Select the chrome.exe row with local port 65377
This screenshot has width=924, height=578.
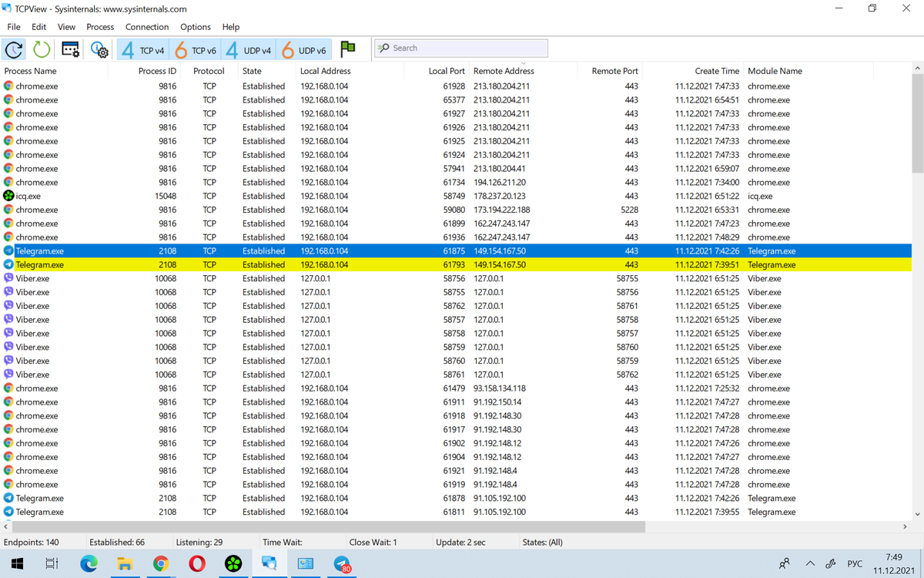457,100
